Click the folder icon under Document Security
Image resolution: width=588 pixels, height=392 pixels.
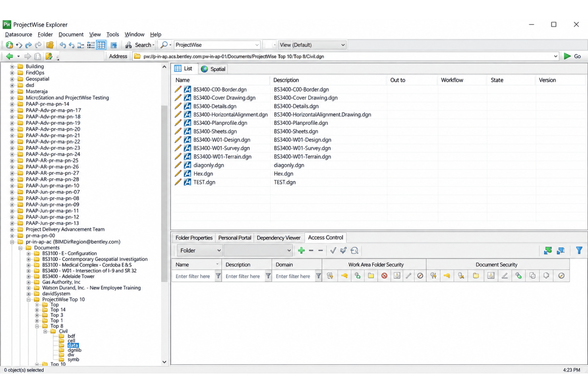pyautogui.click(x=476, y=276)
